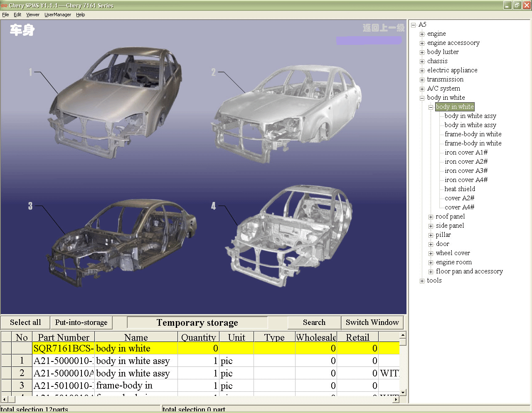This screenshot has height=413, width=532.
Task: Expand the side panel tree node
Action: [x=431, y=226]
